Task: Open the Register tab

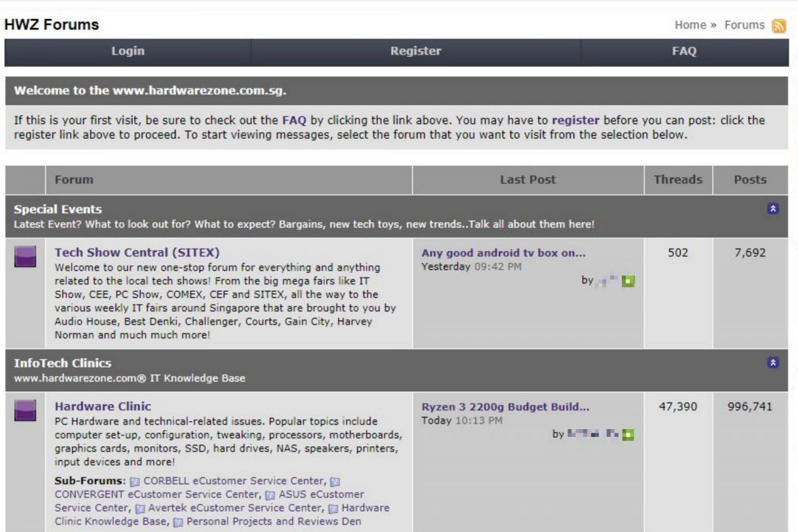Action: tap(416, 51)
